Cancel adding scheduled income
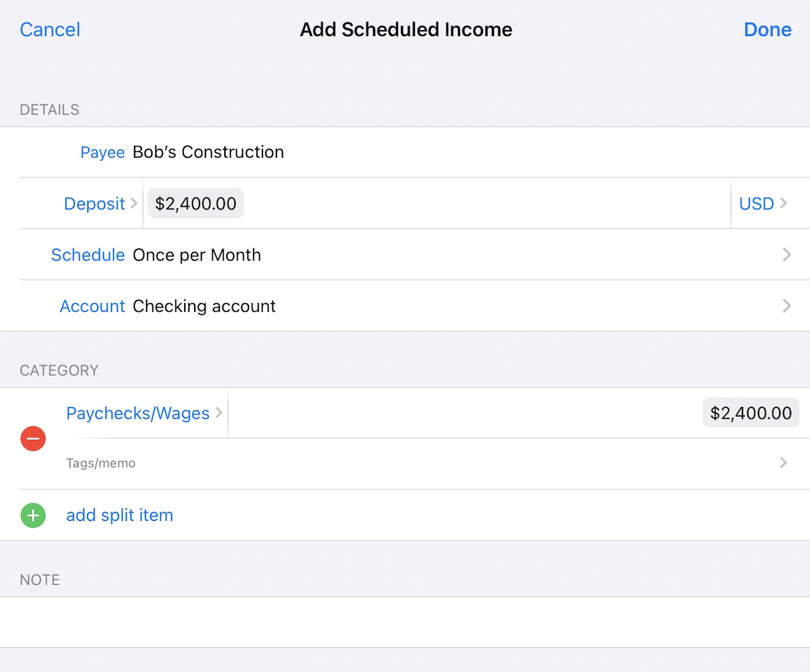The image size is (810, 672). pos(50,29)
